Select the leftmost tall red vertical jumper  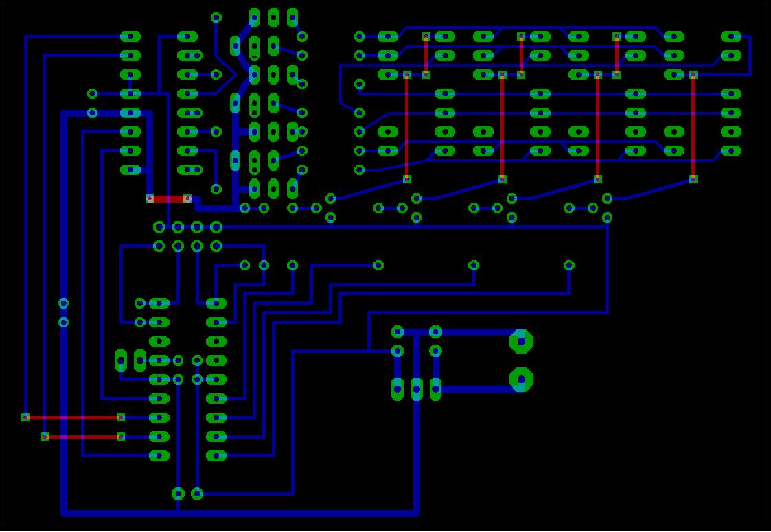(x=406, y=127)
